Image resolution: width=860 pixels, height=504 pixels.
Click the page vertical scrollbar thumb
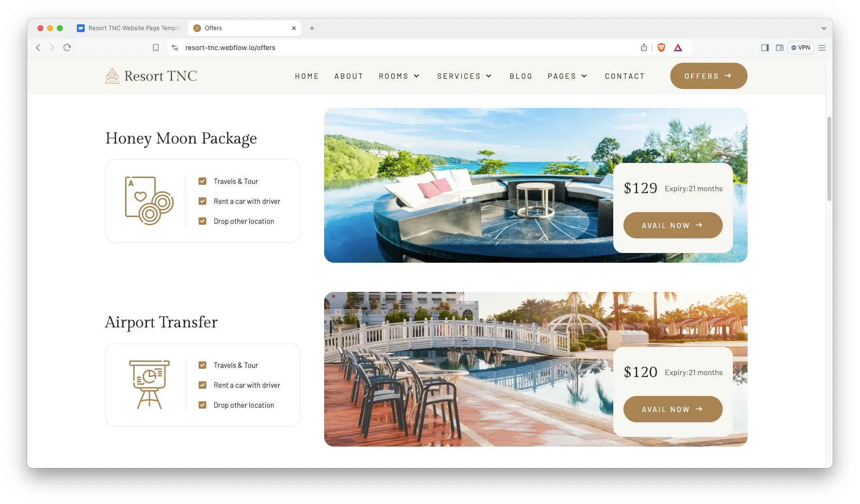(829, 159)
